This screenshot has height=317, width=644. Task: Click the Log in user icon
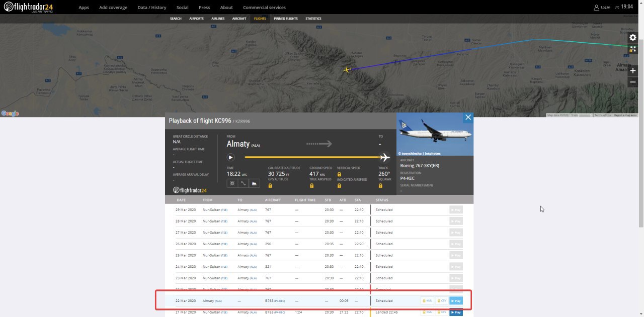click(x=596, y=7)
